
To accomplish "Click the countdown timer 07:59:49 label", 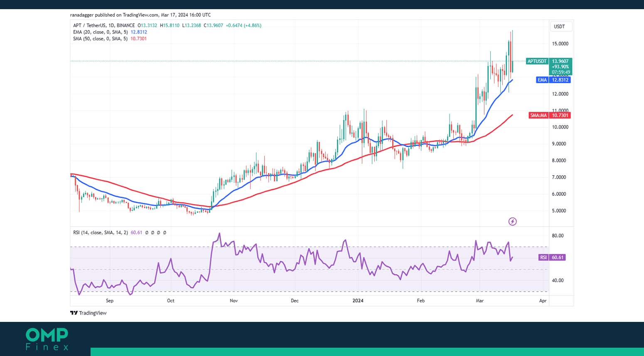I will point(561,72).
